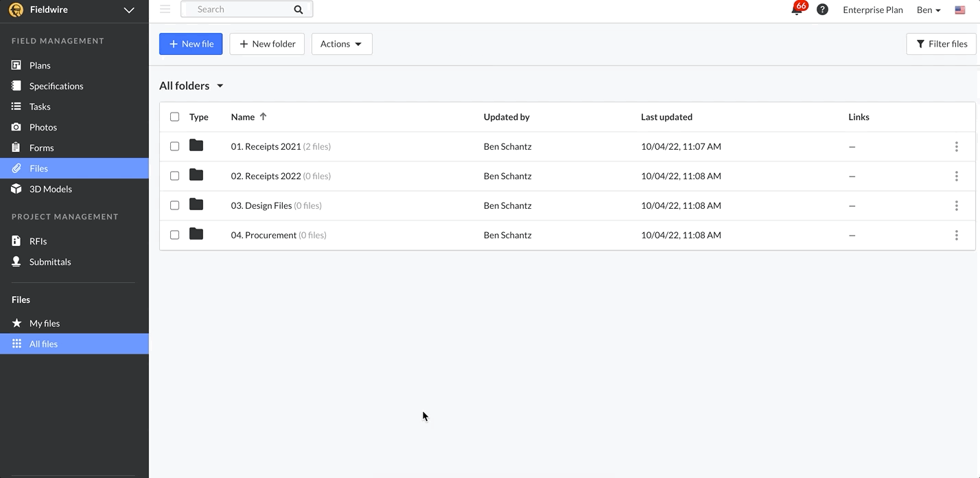Image resolution: width=980 pixels, height=478 pixels.
Task: Check the select-all checkbox in header
Action: (x=174, y=117)
